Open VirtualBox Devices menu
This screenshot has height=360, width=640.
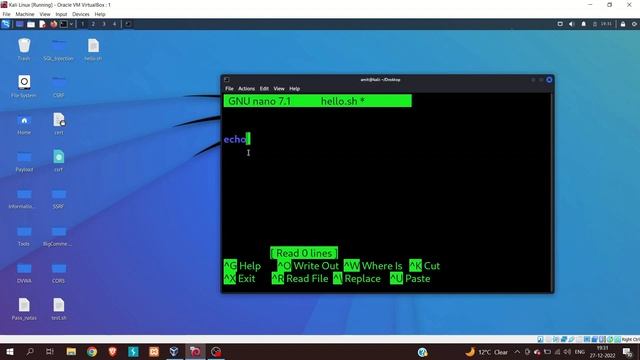[80, 14]
